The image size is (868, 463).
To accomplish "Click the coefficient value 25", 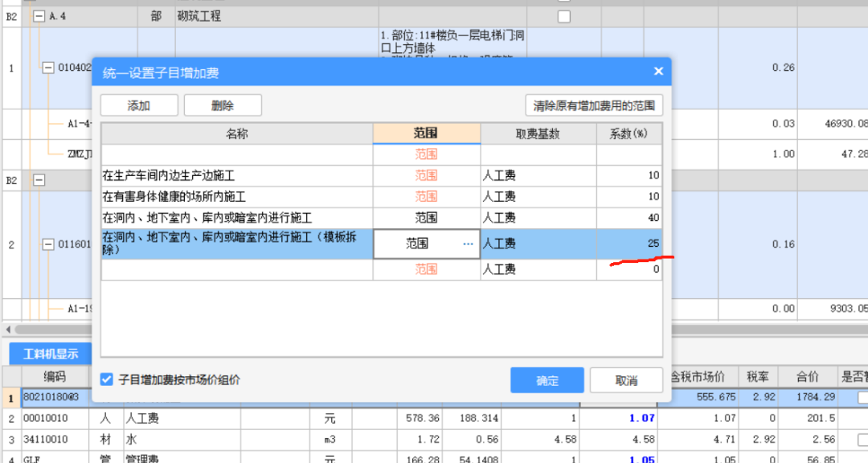I will pyautogui.click(x=653, y=244).
